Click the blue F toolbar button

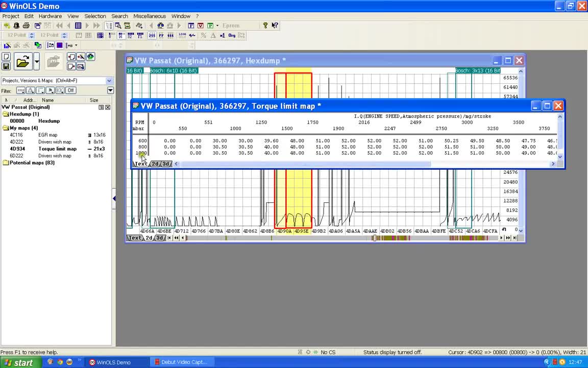(x=191, y=26)
